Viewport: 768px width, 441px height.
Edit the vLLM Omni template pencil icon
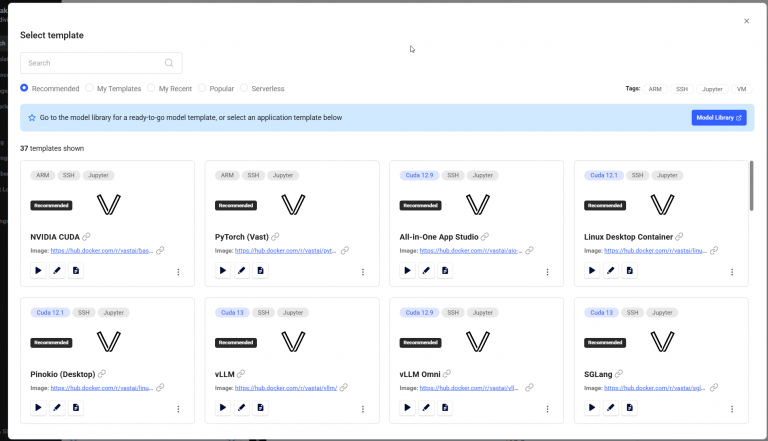[426, 408]
